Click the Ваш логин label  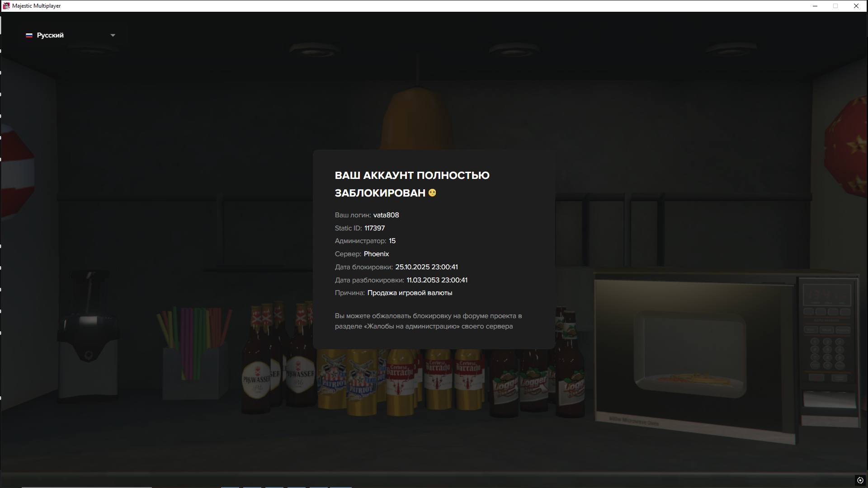[x=353, y=215]
